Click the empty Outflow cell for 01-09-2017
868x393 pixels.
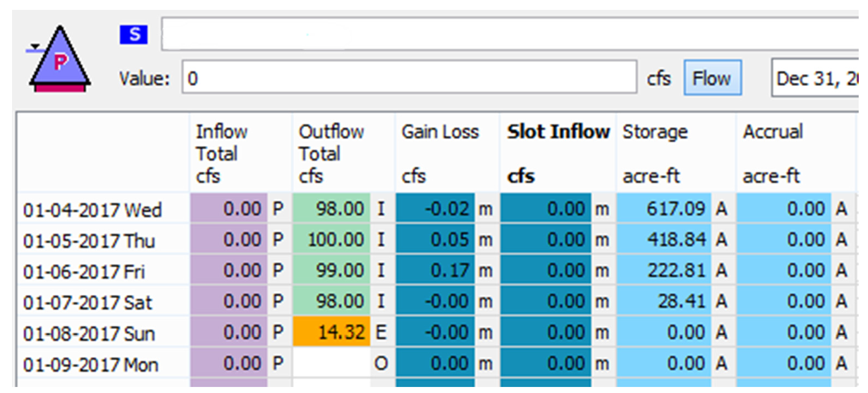[332, 363]
